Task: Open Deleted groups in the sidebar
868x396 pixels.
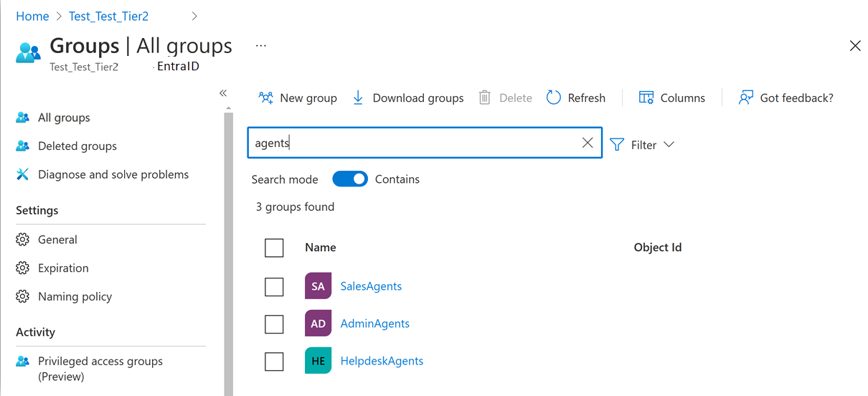Action: click(x=77, y=146)
